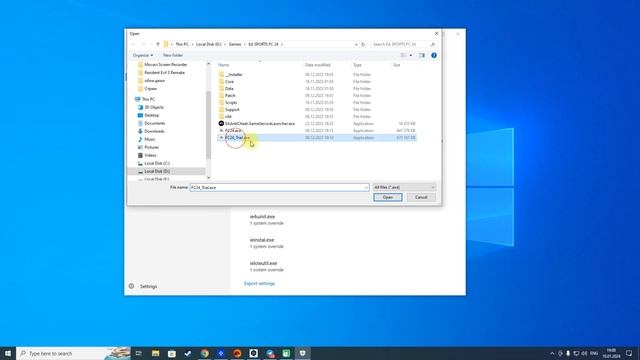The image size is (640, 360).
Task: Click the navigation pane scroll down arrow
Action: pyautogui.click(x=208, y=178)
